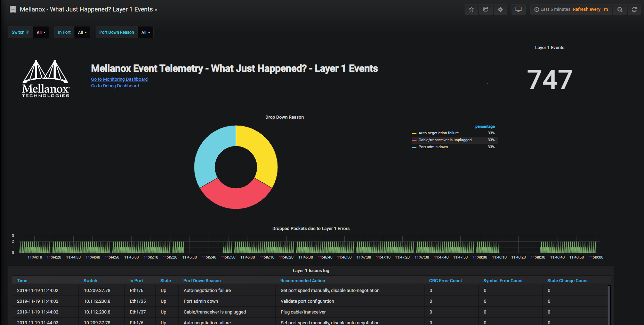Screen dimensions: 644x325
Task: Click the Mellanox Technologies logo
Action: point(46,79)
